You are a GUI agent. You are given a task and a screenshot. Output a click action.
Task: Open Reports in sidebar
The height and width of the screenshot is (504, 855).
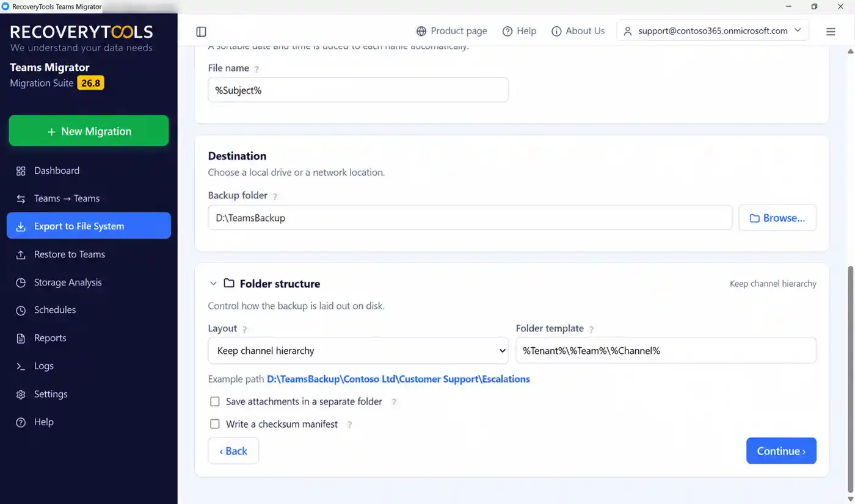click(89, 338)
